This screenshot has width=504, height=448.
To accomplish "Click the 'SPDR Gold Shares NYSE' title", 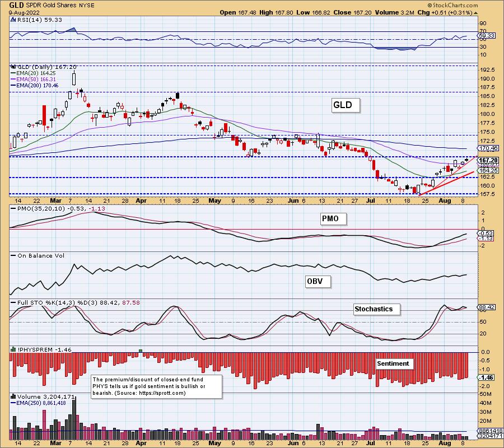I will [60, 6].
